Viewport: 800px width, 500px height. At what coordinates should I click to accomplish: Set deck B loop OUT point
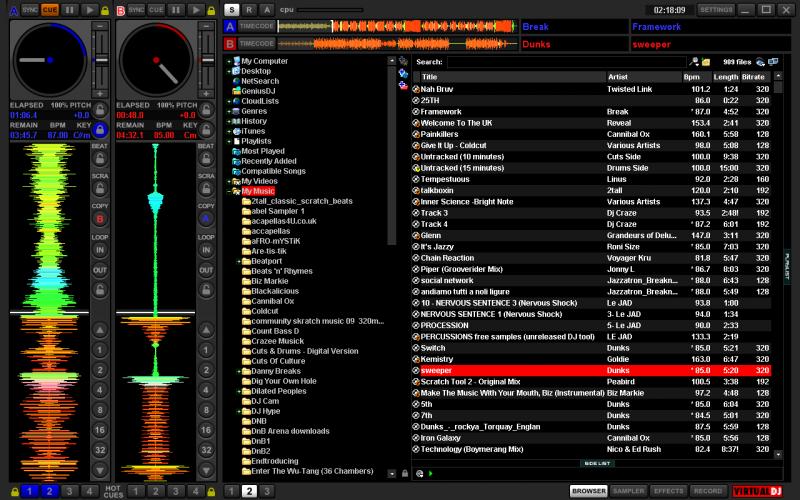[x=206, y=270]
